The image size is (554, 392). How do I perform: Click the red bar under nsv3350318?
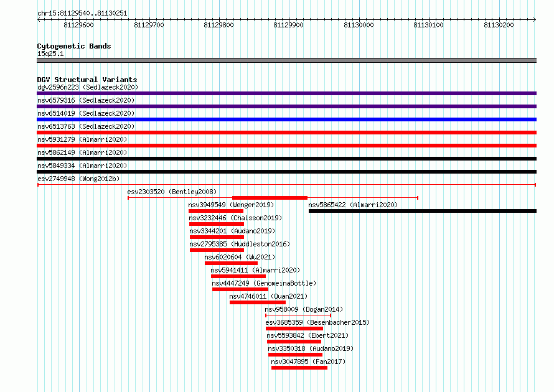click(x=296, y=355)
